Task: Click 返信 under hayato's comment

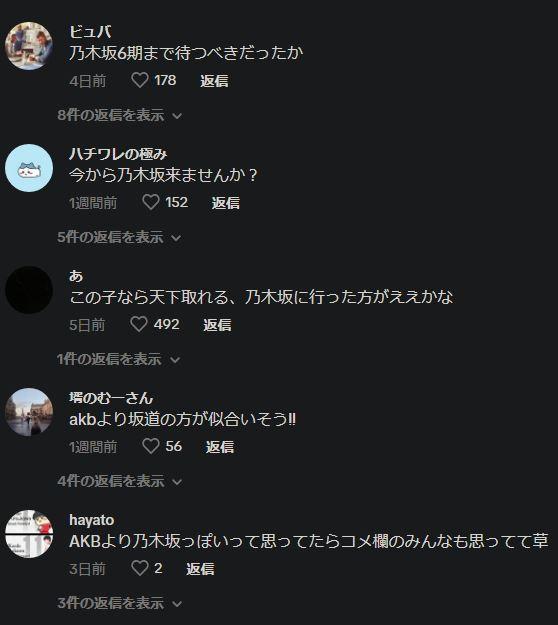Action: 200,569
